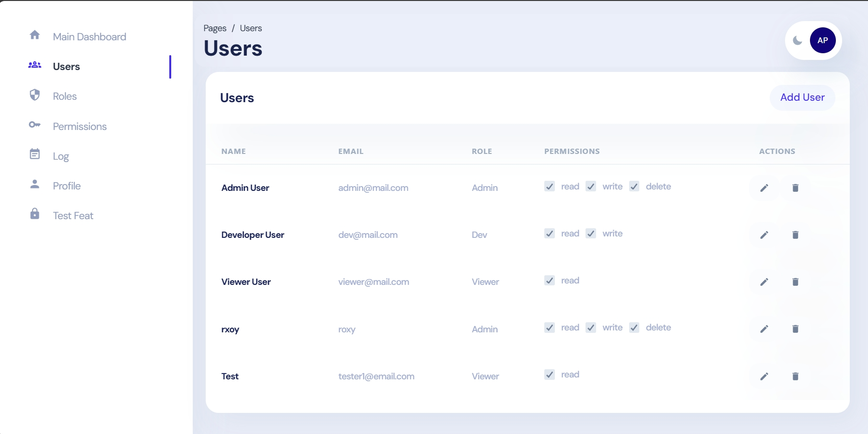Open the AP user avatar menu
The image size is (868, 434).
click(822, 41)
